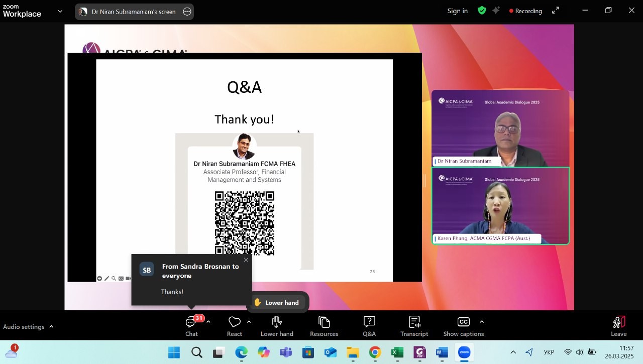The width and height of the screenshot is (643, 364).
Task: Open the PDF app on taskbar
Action: (419, 353)
